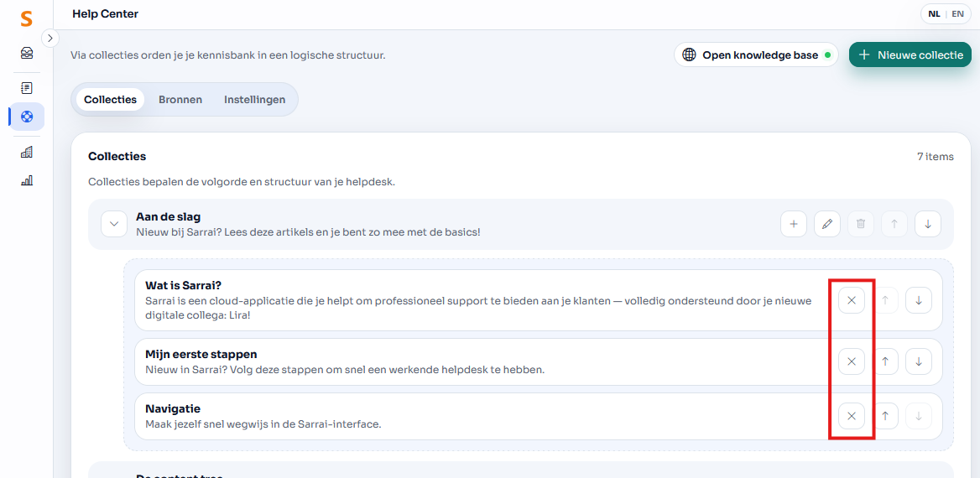
Task: Open the Instellingen tab
Action: 254,100
